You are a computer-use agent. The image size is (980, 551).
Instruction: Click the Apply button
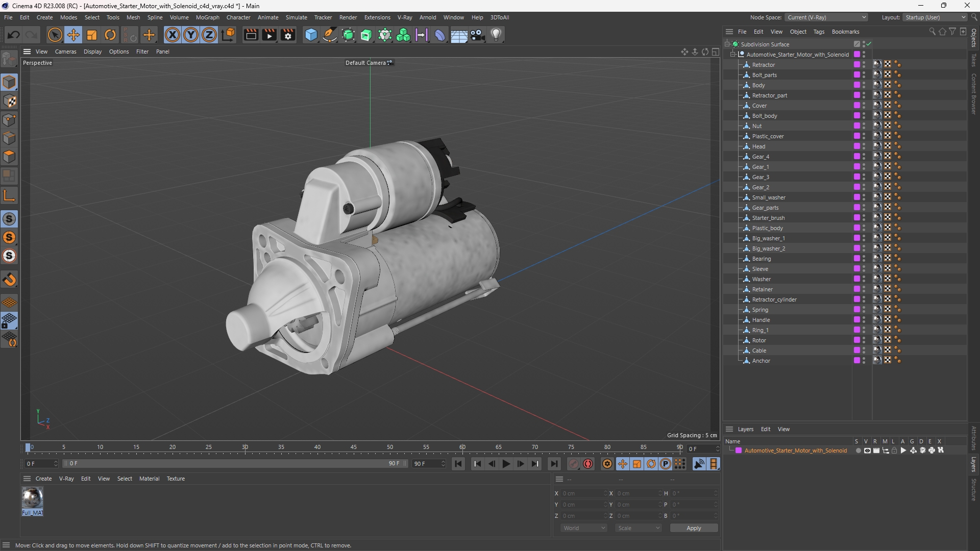[694, 528]
